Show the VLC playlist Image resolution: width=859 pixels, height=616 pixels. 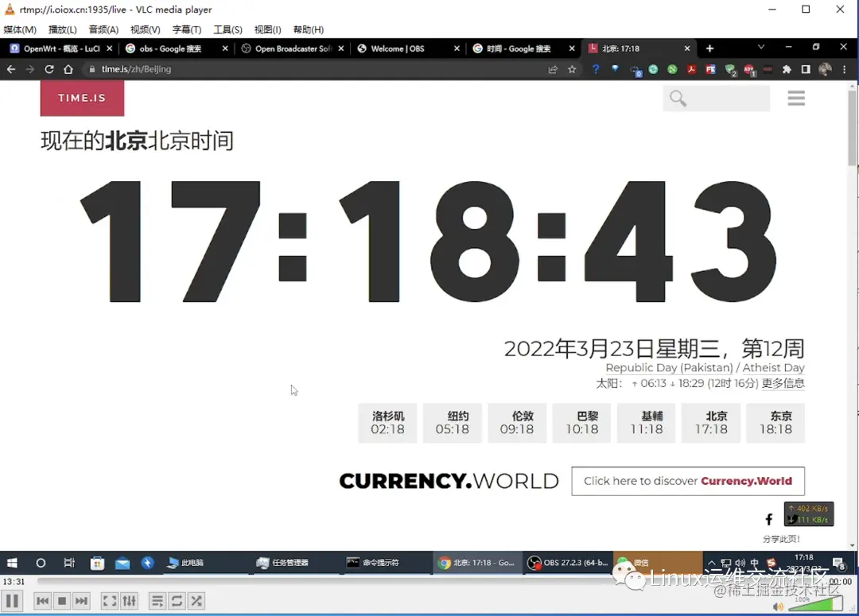[x=157, y=601]
